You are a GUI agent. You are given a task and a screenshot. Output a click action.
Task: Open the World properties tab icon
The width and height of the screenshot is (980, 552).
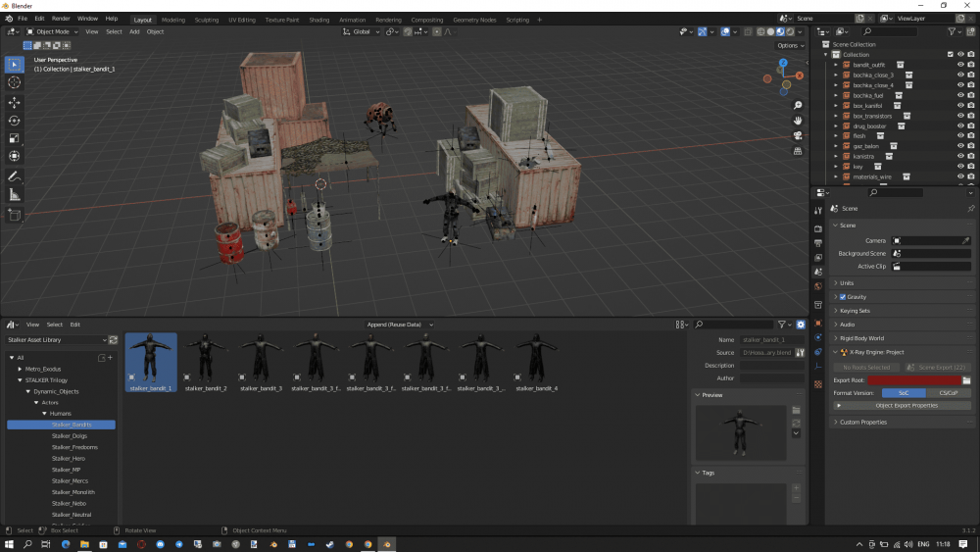tap(818, 286)
